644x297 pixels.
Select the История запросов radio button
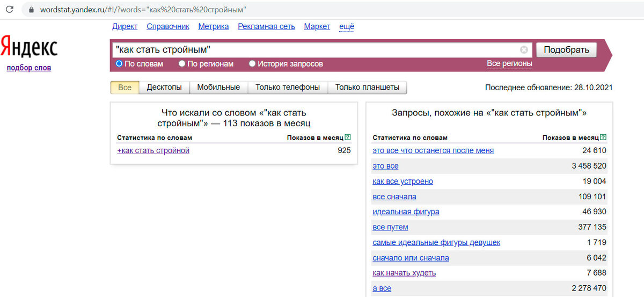click(252, 63)
